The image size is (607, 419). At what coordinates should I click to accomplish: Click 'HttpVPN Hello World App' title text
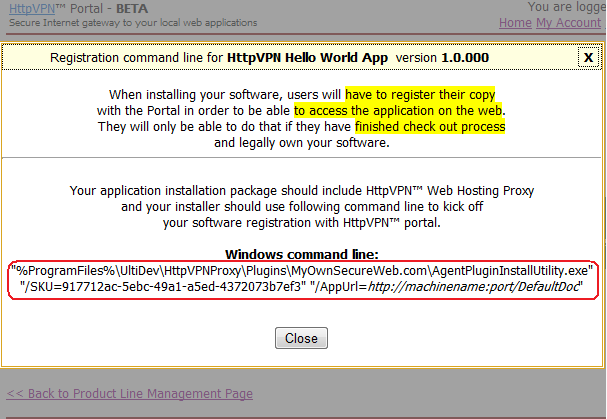(307, 57)
